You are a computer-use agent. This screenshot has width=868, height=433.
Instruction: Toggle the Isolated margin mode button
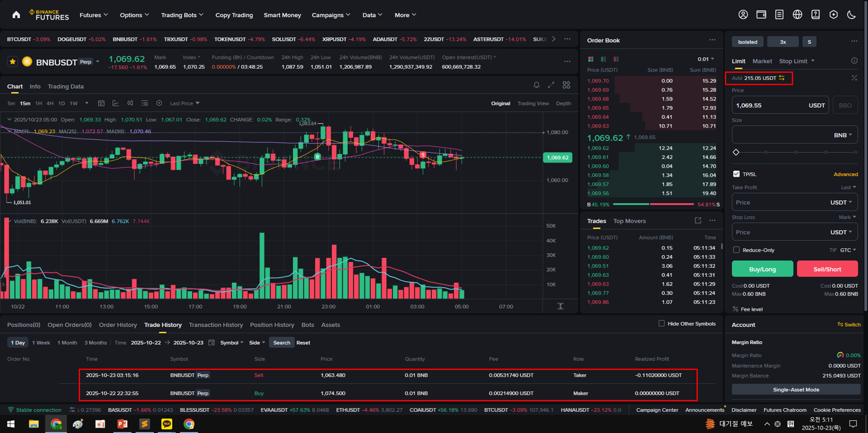click(x=748, y=42)
